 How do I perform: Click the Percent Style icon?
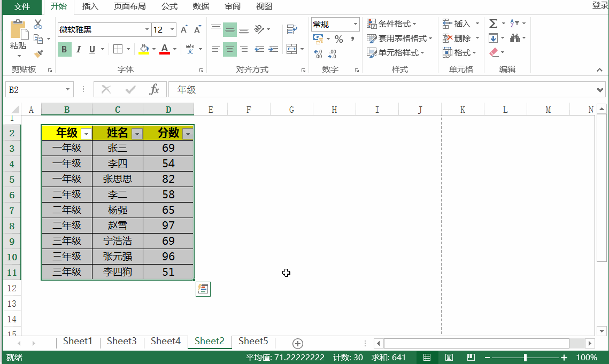[338, 39]
